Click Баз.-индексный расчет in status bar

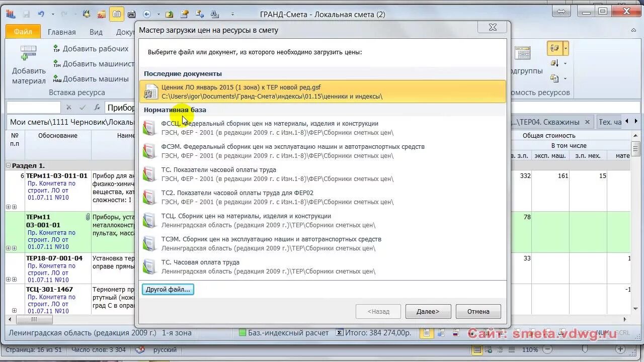(x=283, y=332)
